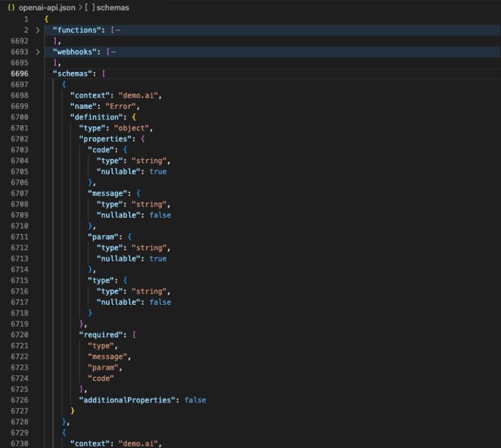Click the "properties" key
This screenshot has width=501, height=448.
[x=105, y=139]
